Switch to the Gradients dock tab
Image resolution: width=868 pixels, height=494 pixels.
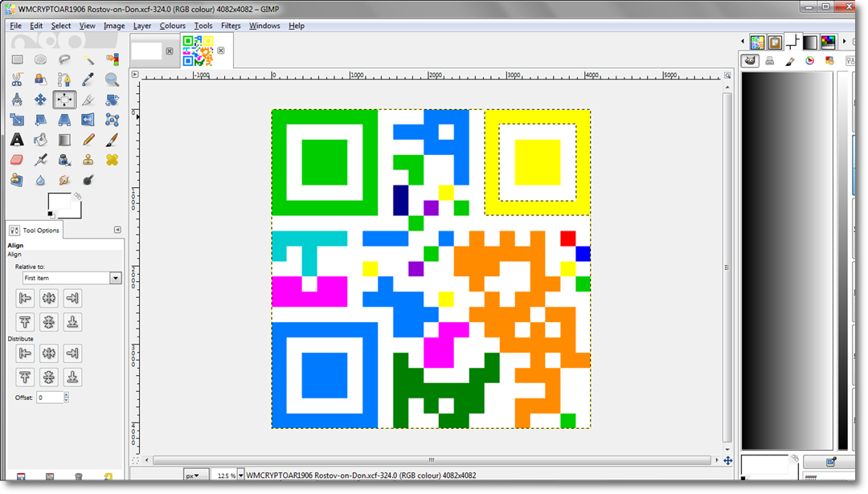810,42
